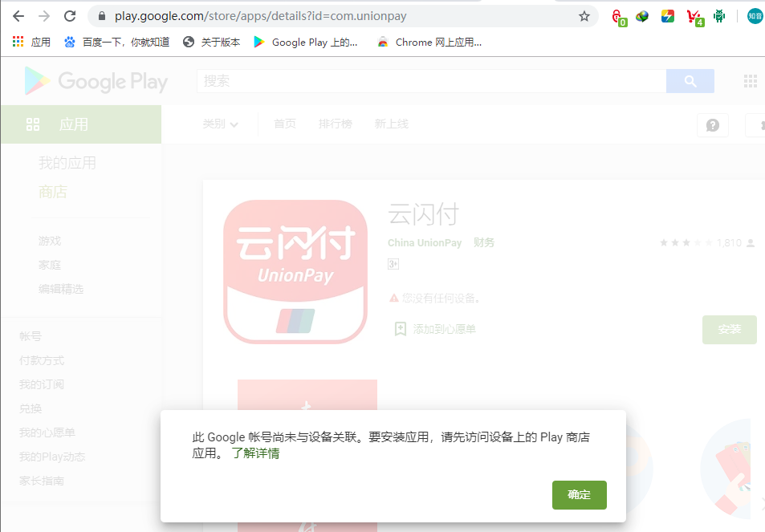Bookmark this page with the star icon
The width and height of the screenshot is (765, 532).
(x=584, y=17)
